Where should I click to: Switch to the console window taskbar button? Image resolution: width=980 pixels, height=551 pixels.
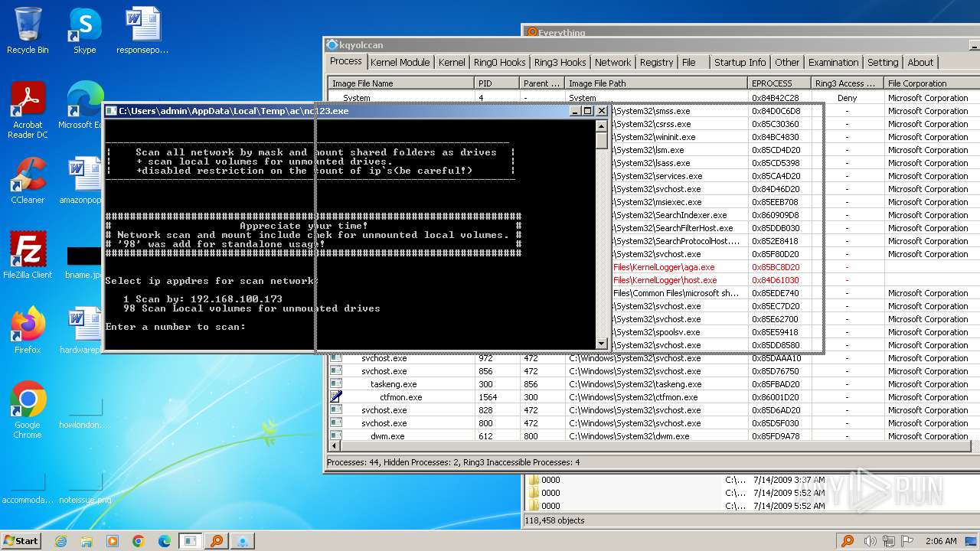tap(190, 541)
